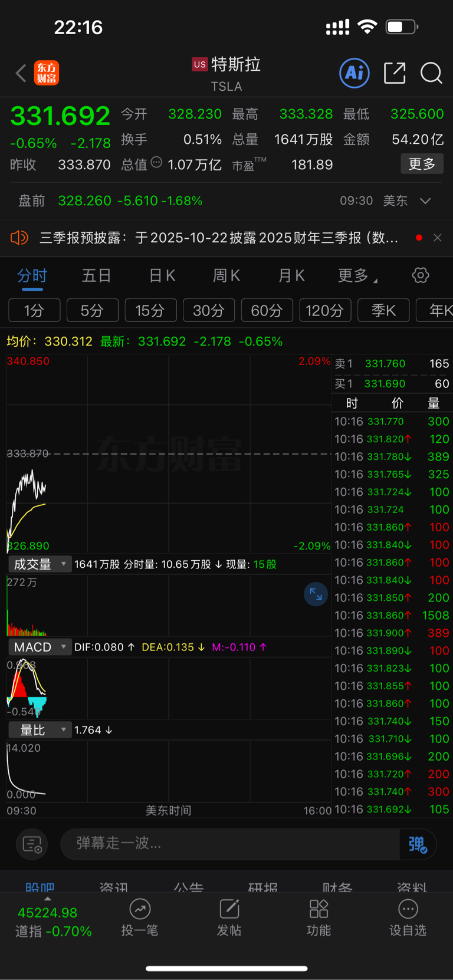Viewport: 453px width, 980px height.
Task: Tap the info icon beside 总值
Action: tap(156, 162)
